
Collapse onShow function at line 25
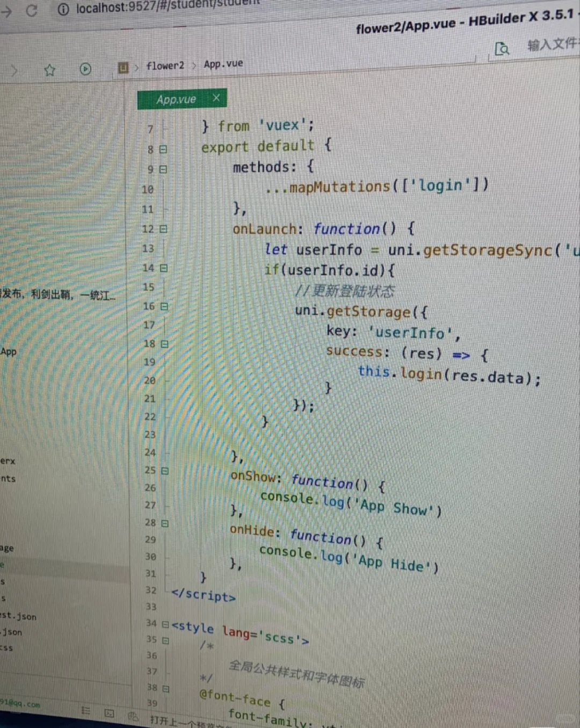(x=165, y=471)
